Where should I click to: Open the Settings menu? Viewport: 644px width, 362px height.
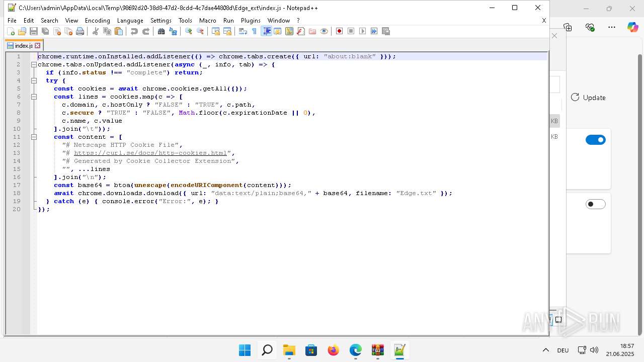point(161,21)
